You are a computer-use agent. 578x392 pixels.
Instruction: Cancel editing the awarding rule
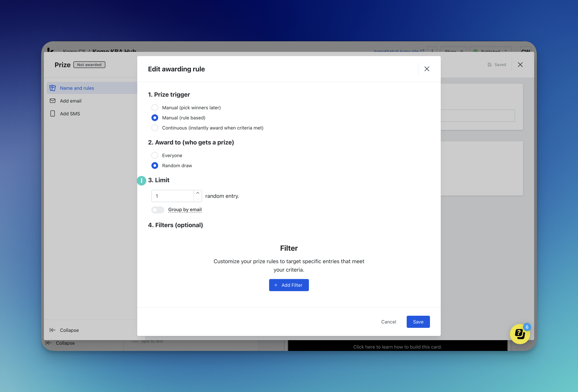click(388, 322)
